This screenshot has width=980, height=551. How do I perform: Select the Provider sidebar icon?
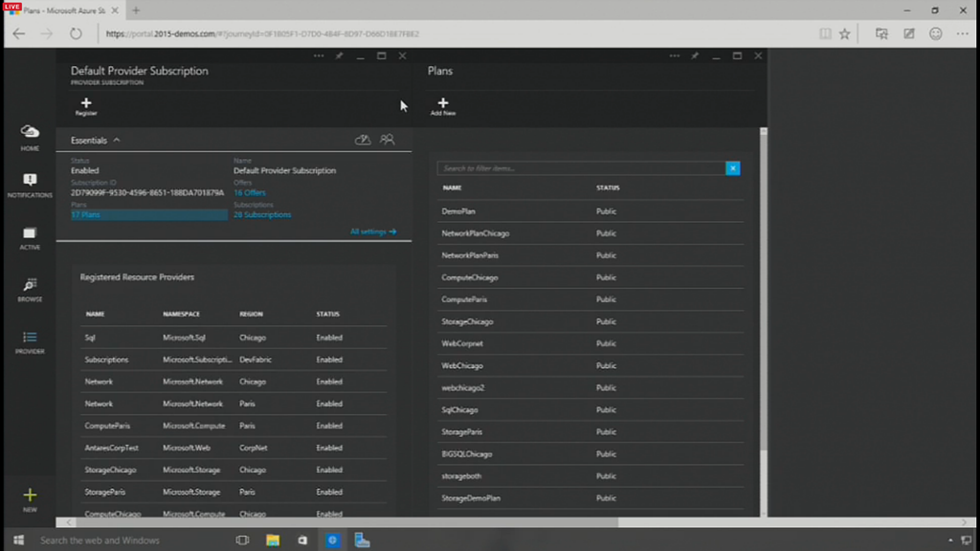[30, 338]
